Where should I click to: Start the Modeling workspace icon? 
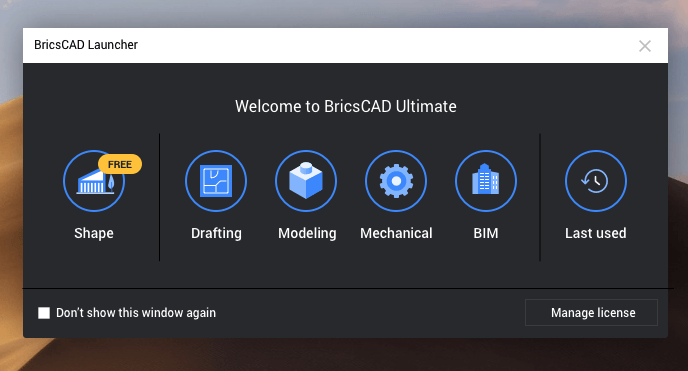(x=306, y=181)
